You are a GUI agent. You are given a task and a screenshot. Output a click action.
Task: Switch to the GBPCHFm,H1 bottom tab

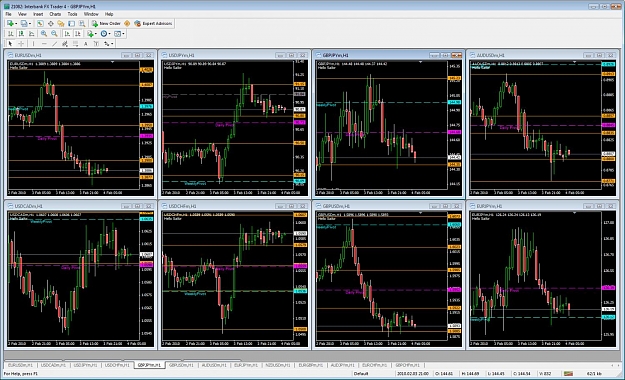pos(407,365)
